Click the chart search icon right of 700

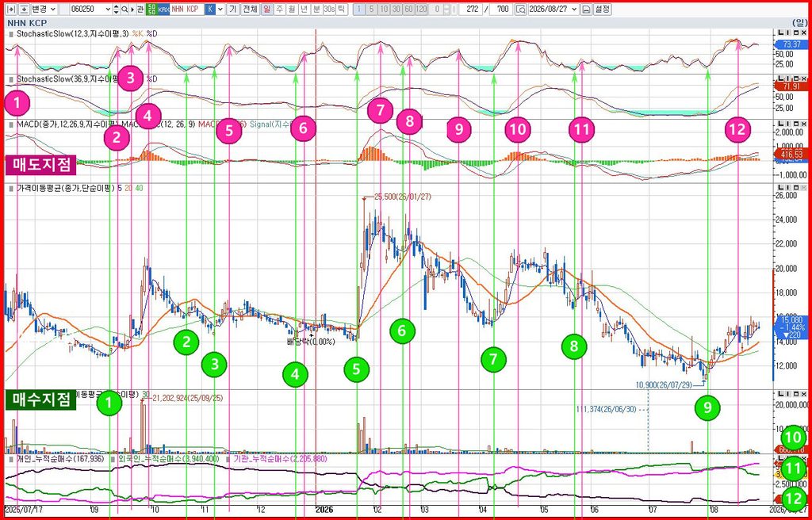pyautogui.click(x=521, y=10)
